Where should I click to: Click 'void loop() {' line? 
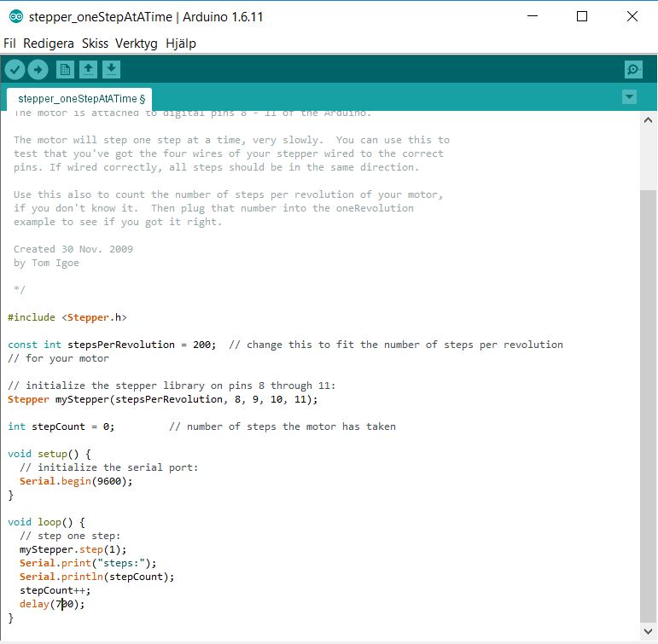[46, 522]
